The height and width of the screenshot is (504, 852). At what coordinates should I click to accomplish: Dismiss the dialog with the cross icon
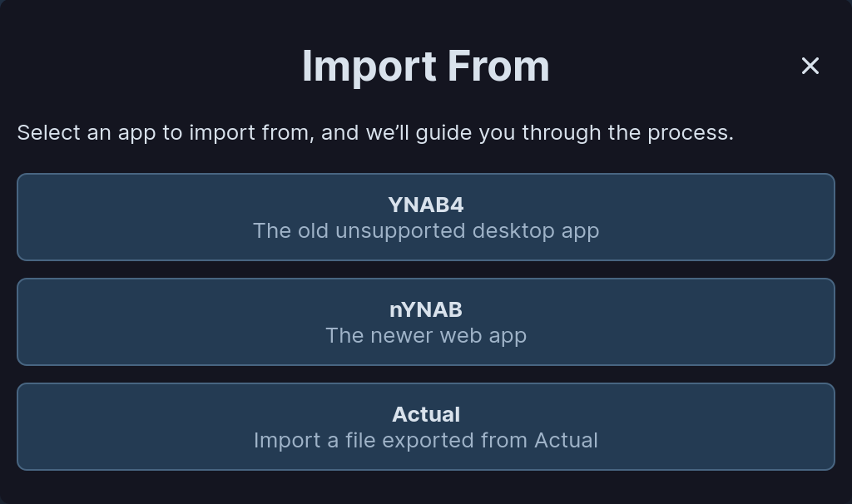[810, 66]
